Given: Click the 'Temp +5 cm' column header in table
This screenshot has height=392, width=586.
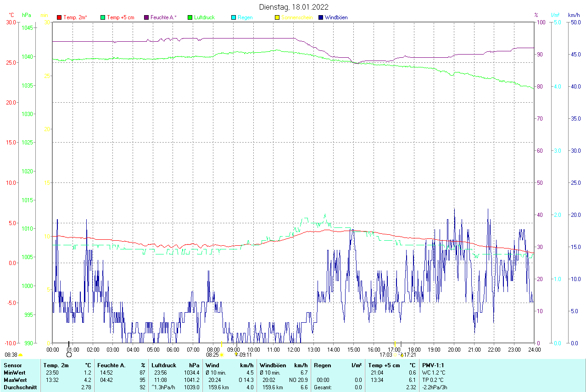Looking at the screenshot, I should click(x=384, y=365).
